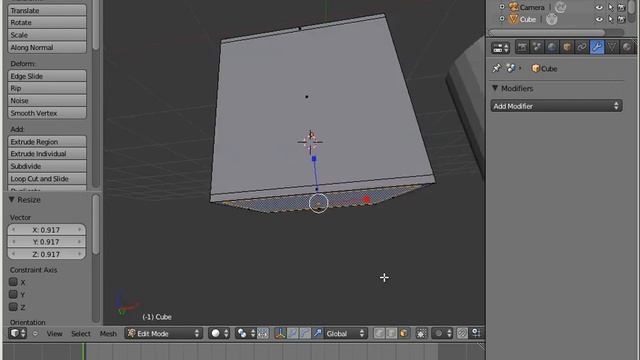Toggle Cube selectability arrow in outliner
Image resolution: width=640 pixels, height=360 pixels.
(611, 19)
